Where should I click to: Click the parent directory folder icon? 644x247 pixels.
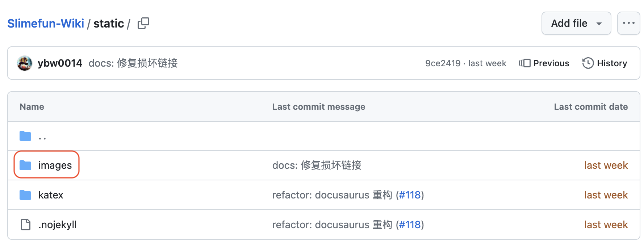(x=25, y=136)
